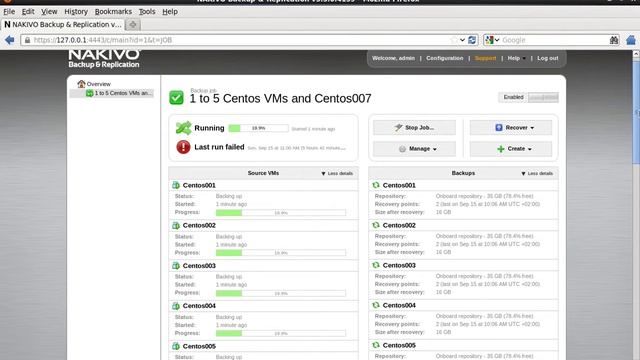Collapse Backups with Less details
This screenshot has width=640, height=360.
pyautogui.click(x=537, y=173)
